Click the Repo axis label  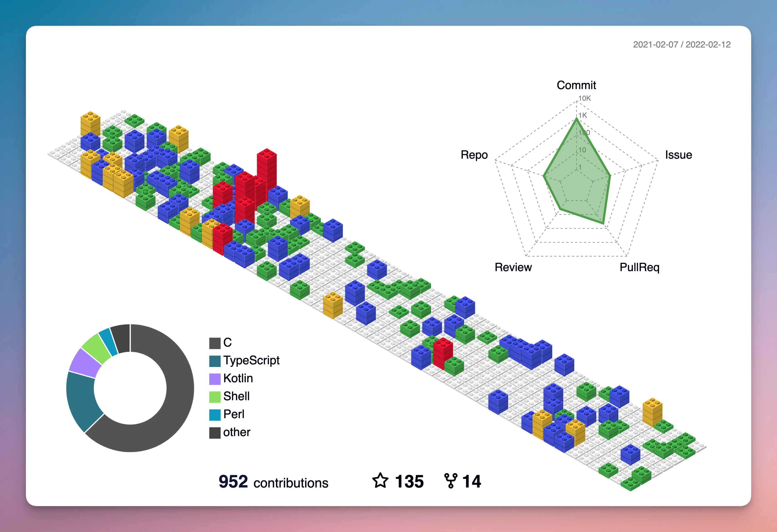(x=474, y=155)
